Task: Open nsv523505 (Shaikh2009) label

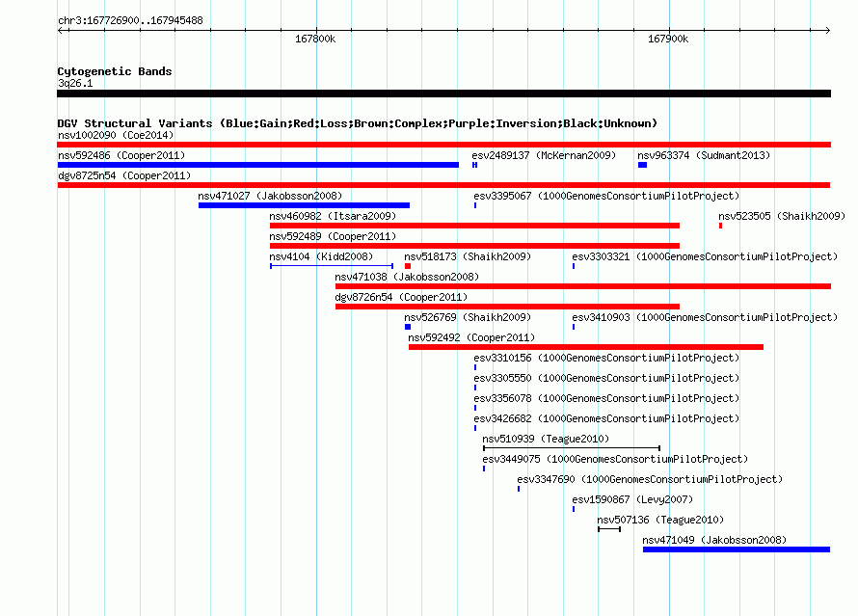Action: (x=782, y=216)
